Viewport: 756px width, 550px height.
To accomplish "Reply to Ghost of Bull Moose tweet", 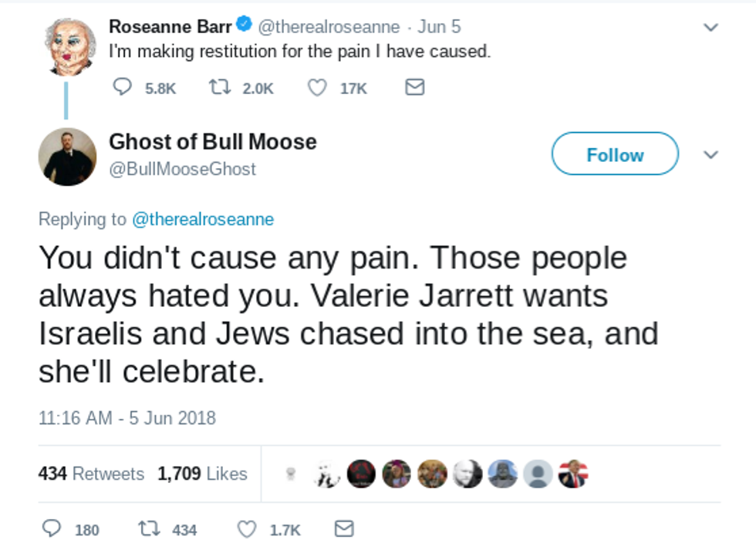I will pyautogui.click(x=52, y=529).
